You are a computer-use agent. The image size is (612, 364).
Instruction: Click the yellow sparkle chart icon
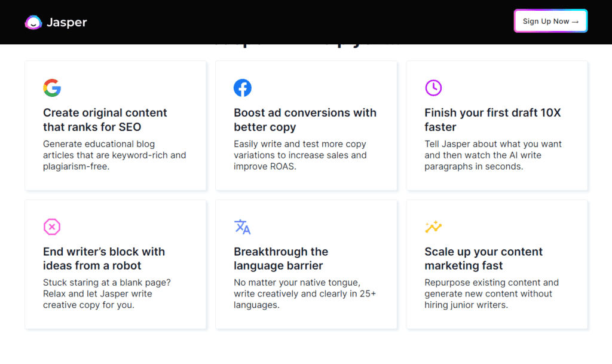pos(433,227)
